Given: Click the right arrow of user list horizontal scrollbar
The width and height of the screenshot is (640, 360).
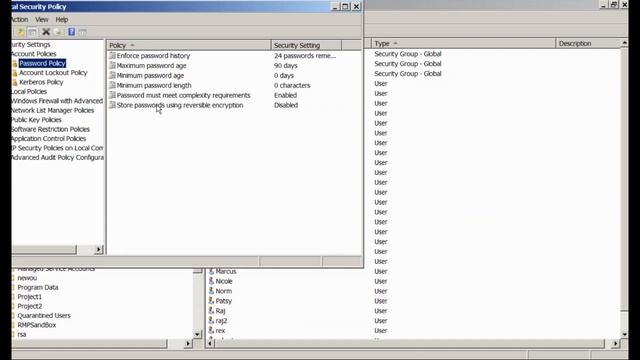Looking at the screenshot, I should 616,344.
